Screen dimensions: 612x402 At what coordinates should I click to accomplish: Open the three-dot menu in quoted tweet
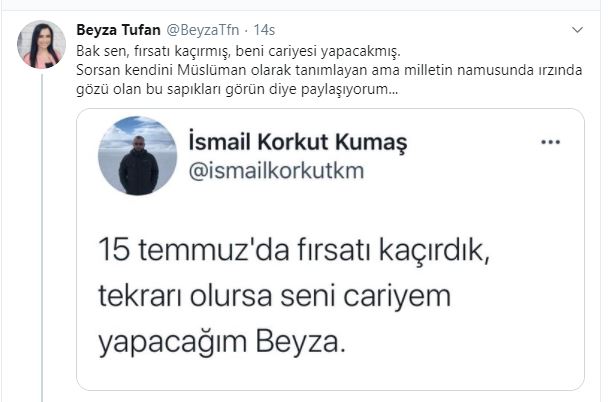550,142
